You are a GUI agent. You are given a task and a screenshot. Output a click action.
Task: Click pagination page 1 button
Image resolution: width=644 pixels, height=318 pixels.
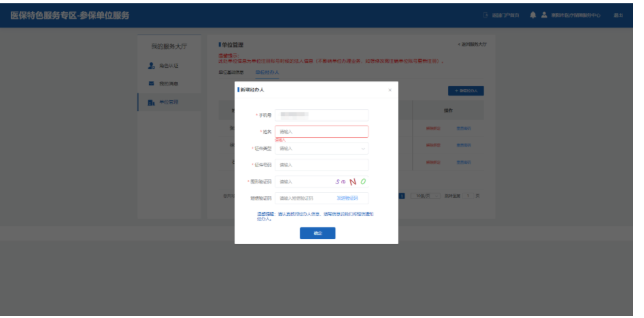[403, 196]
